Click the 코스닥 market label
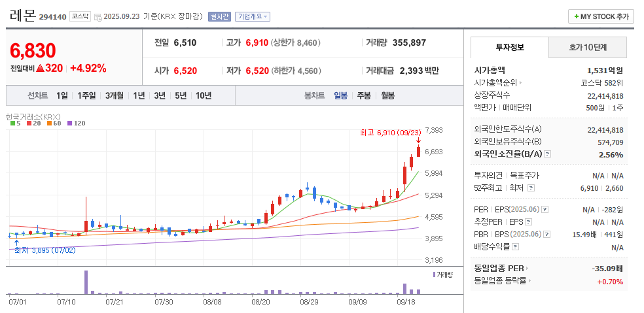 coord(80,16)
